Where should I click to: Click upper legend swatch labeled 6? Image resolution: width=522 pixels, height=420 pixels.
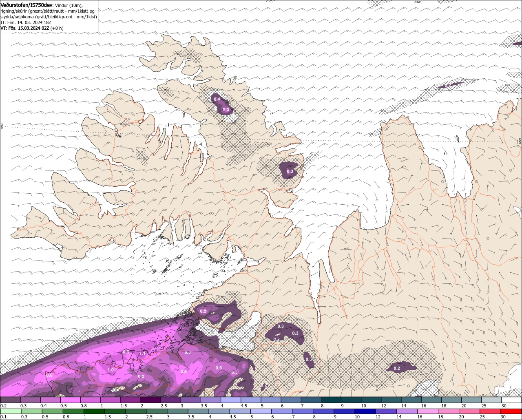coord(291,400)
